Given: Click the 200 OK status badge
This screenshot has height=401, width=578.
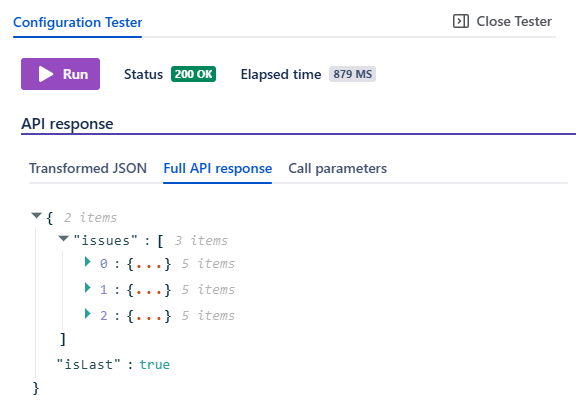Looking at the screenshot, I should (x=193, y=74).
